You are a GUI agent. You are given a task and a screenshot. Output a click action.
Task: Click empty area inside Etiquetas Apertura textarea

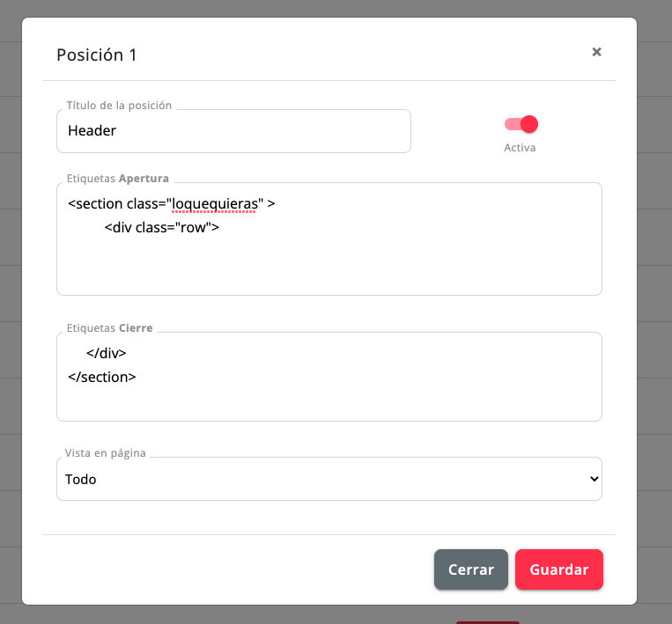329,266
